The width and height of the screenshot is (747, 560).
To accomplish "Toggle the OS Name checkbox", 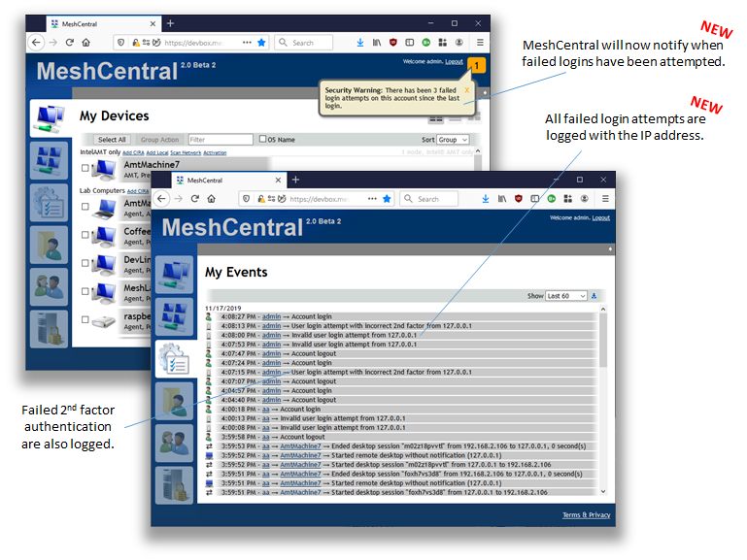I will 262,139.
